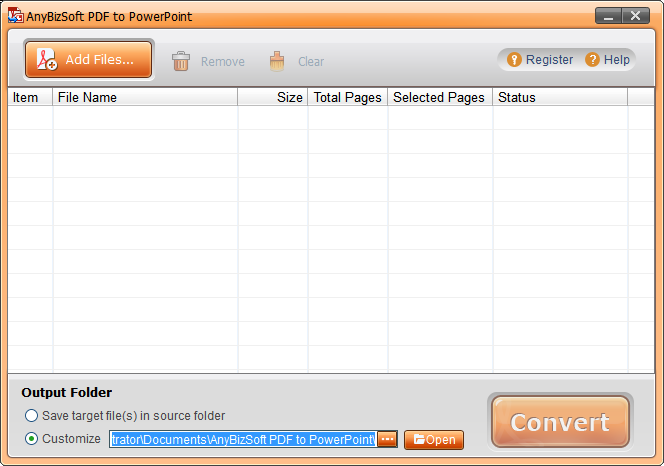The width and height of the screenshot is (664, 466).
Task: Click the Clear broom icon
Action: [277, 61]
